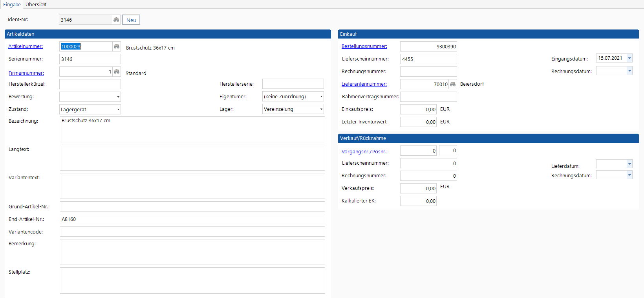Click binoculars lookup icon beside Firmennummer field
The image size is (644, 298).
coord(117,72)
